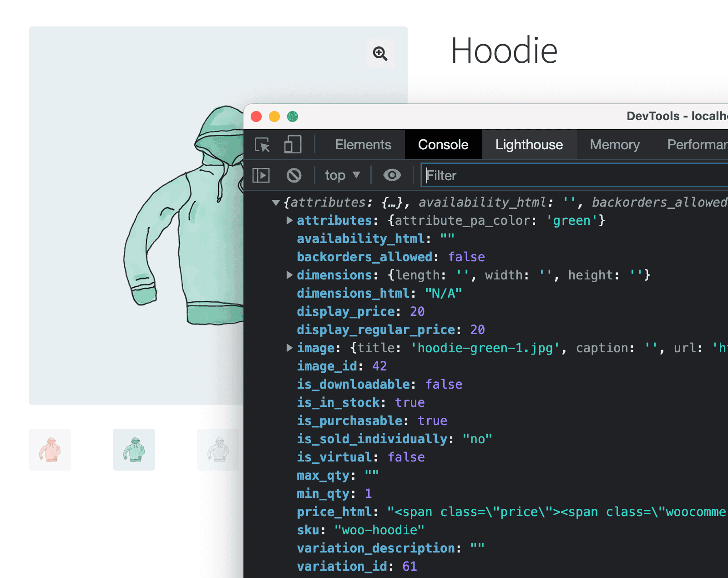728x578 pixels.
Task: Collapse the logged variation object
Action: pyautogui.click(x=275, y=203)
